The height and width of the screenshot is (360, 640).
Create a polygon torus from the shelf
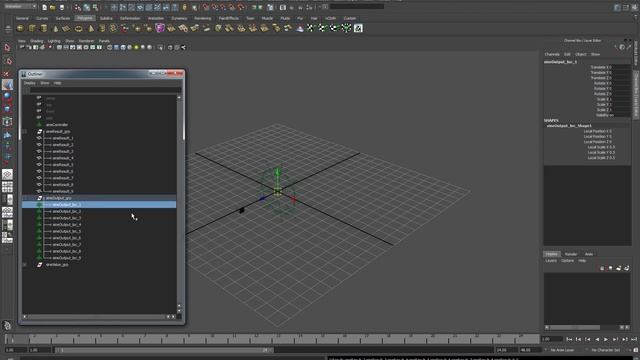coord(78,28)
